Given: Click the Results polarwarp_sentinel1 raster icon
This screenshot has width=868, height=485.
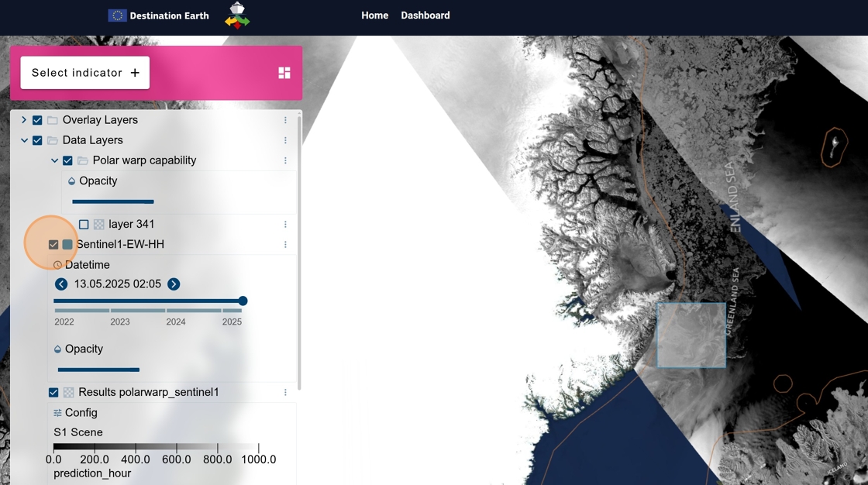Looking at the screenshot, I should (x=69, y=393).
